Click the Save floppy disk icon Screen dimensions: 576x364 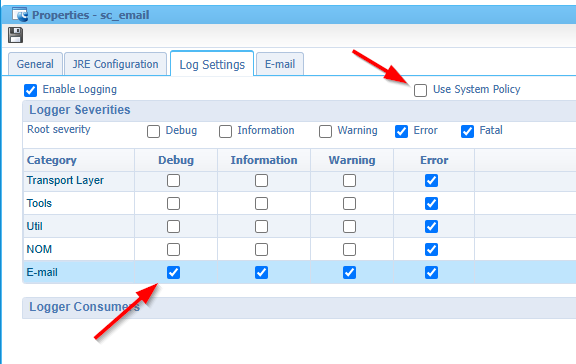tap(15, 35)
